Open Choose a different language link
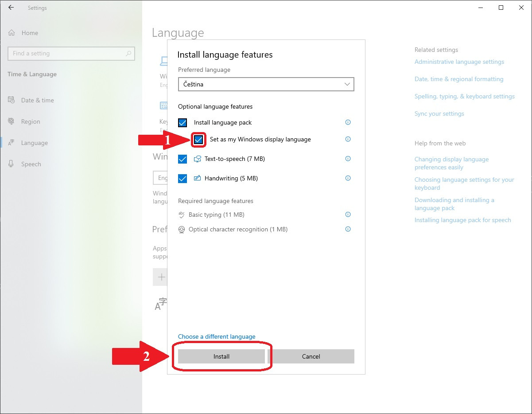The image size is (532, 414). pyautogui.click(x=217, y=336)
